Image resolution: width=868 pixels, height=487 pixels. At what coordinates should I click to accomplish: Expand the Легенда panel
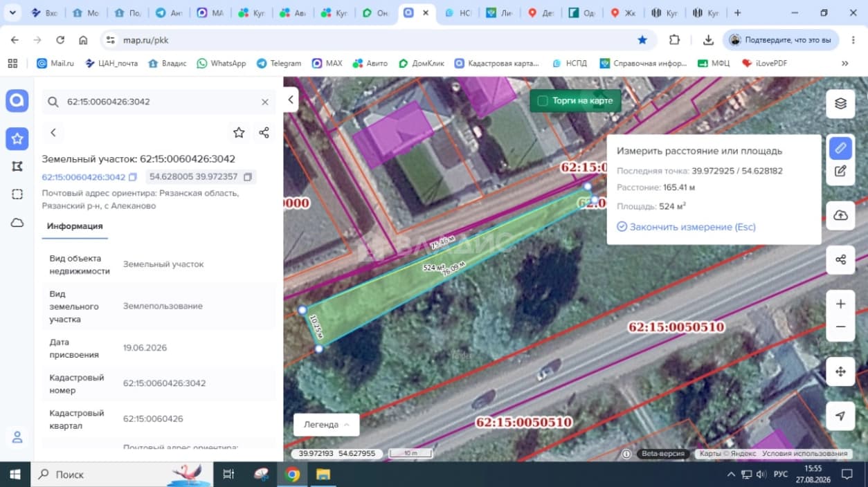327,425
